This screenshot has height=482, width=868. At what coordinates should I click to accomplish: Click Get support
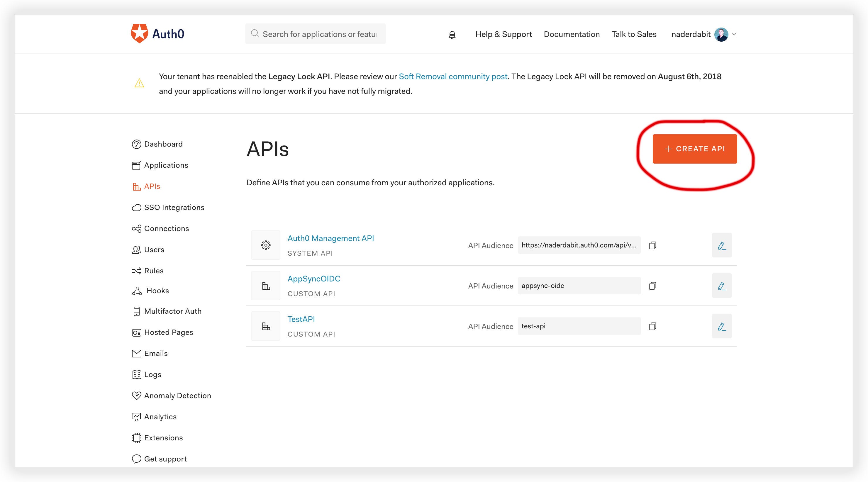click(x=160, y=459)
